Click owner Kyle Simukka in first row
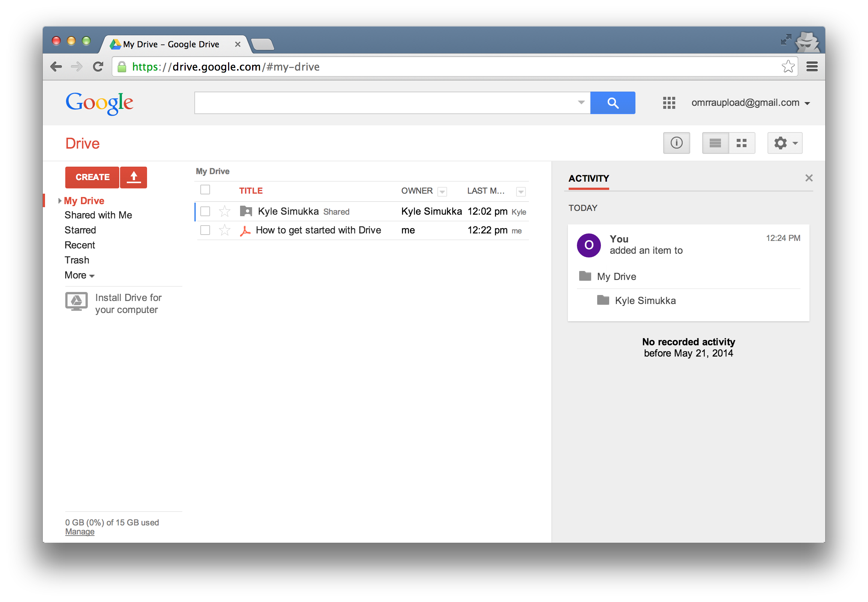The image size is (868, 602). [x=431, y=212]
